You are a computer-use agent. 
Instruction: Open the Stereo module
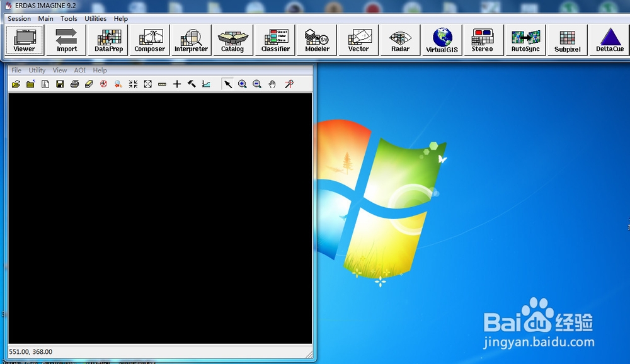[x=484, y=40]
